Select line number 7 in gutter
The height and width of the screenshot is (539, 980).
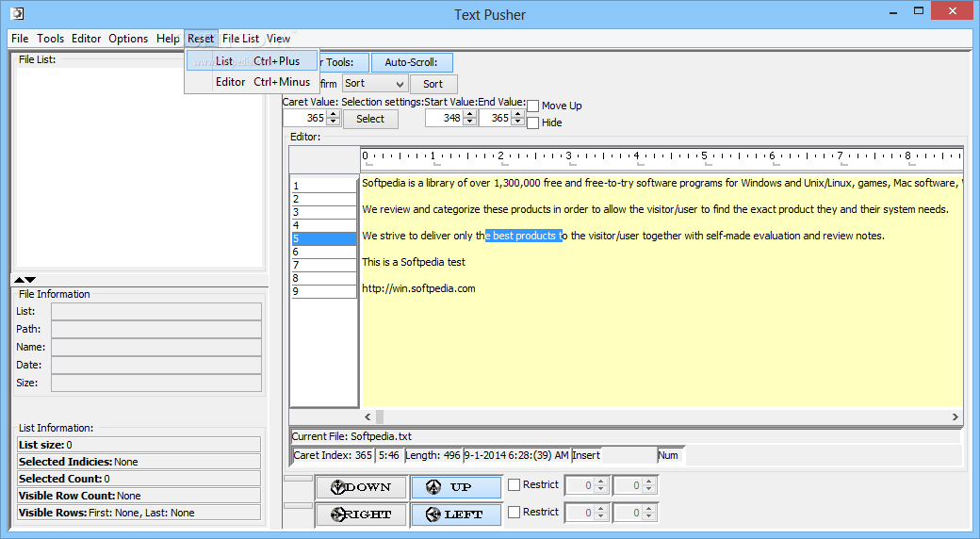[x=324, y=265]
